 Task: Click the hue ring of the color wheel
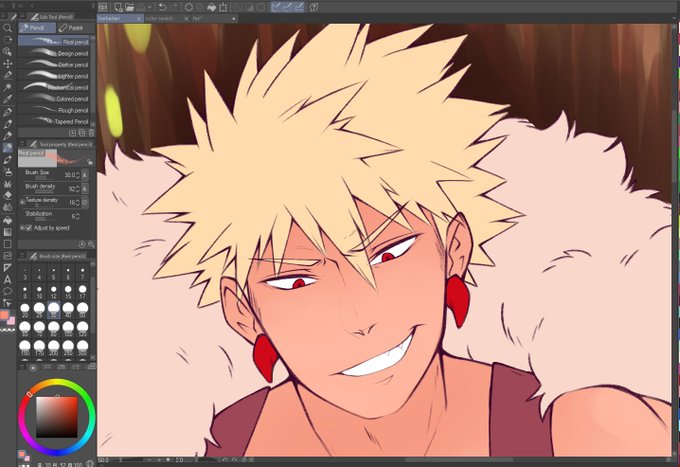56,382
